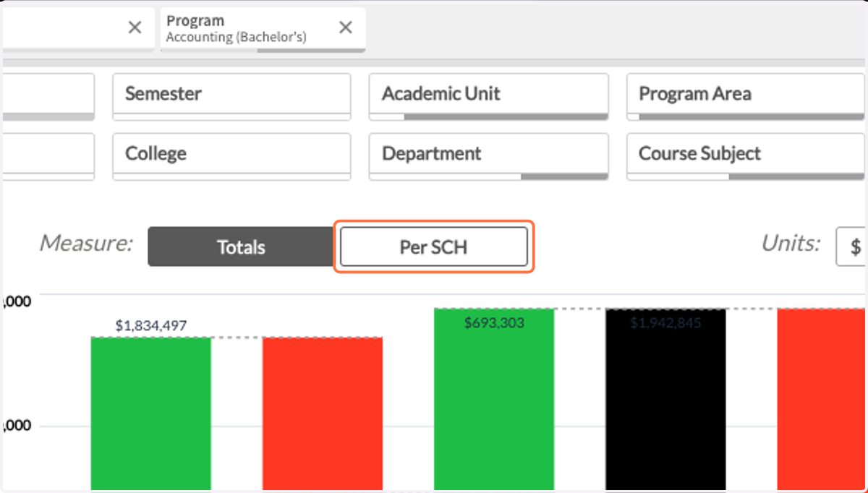Screen dimensions: 868x493
Task: Click the green bar labeled $693,303
Action: pos(494,400)
